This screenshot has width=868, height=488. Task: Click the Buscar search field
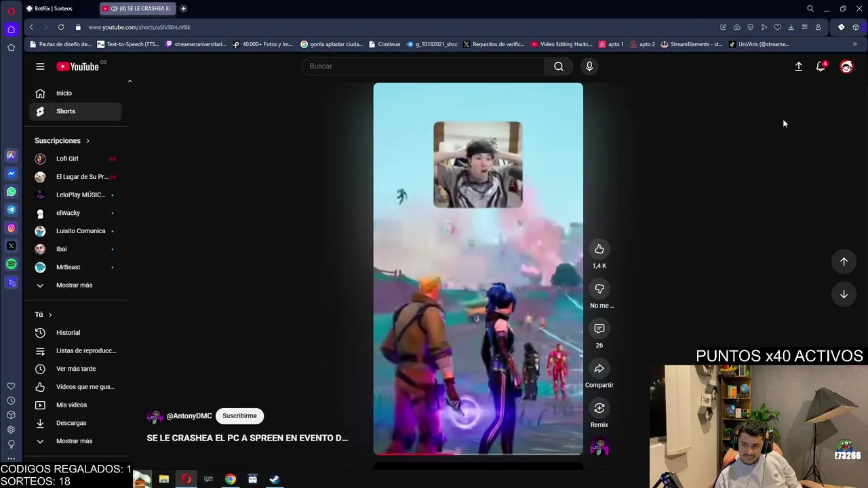click(423, 66)
